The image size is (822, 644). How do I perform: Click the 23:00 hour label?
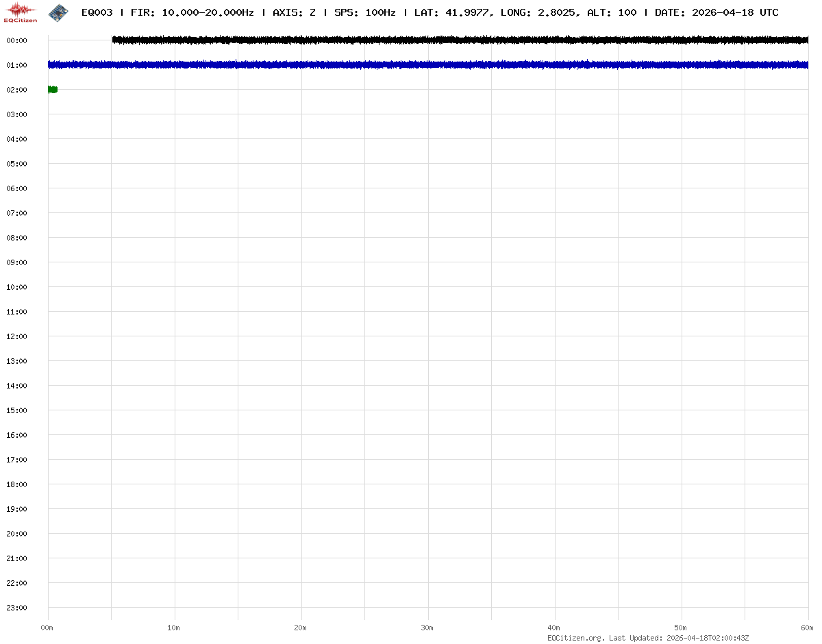point(16,608)
